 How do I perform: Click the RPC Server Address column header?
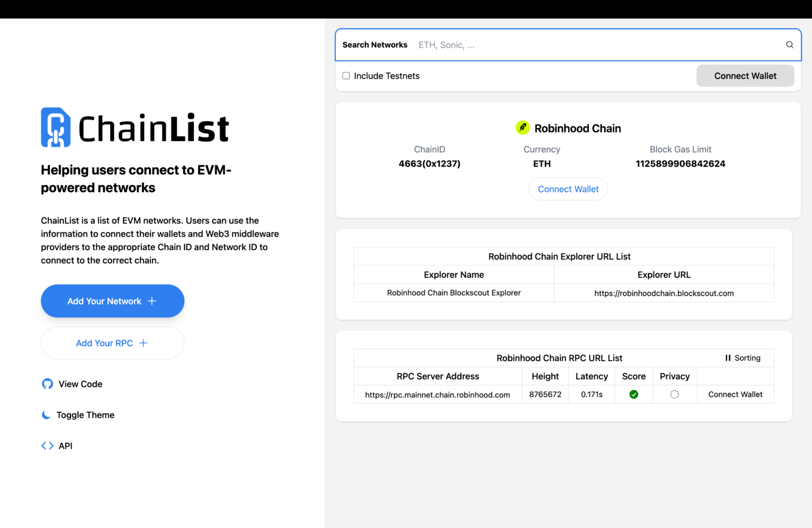(438, 376)
